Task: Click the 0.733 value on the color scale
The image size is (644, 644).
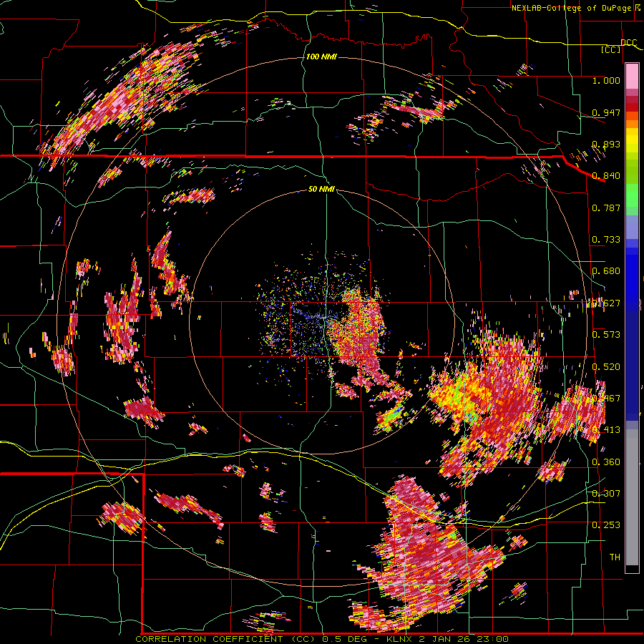Action: tap(606, 240)
